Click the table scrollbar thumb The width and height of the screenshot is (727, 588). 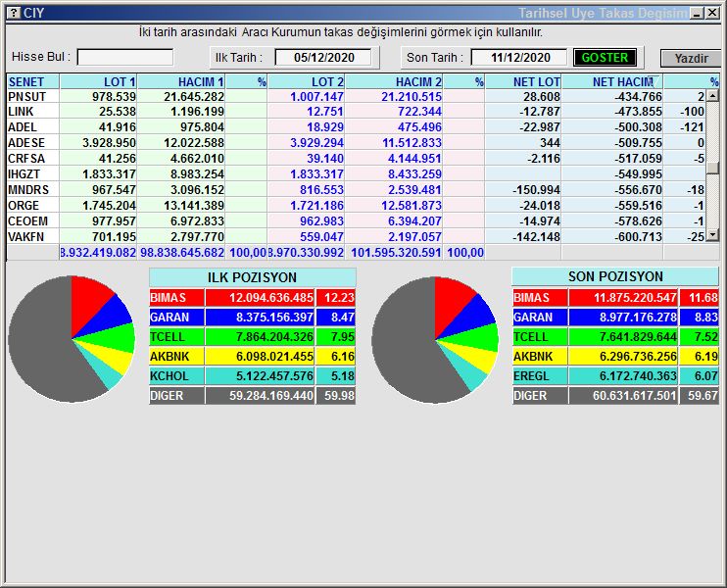point(713,168)
